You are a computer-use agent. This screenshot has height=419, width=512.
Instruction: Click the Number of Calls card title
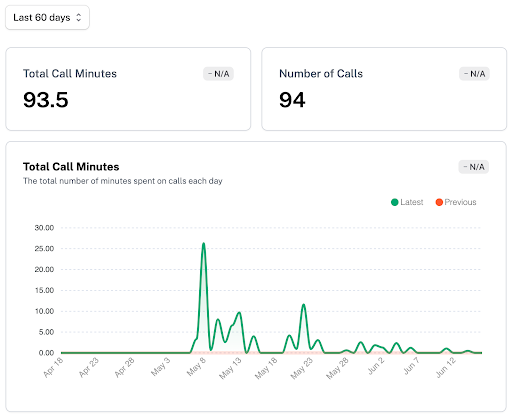pyautogui.click(x=321, y=73)
